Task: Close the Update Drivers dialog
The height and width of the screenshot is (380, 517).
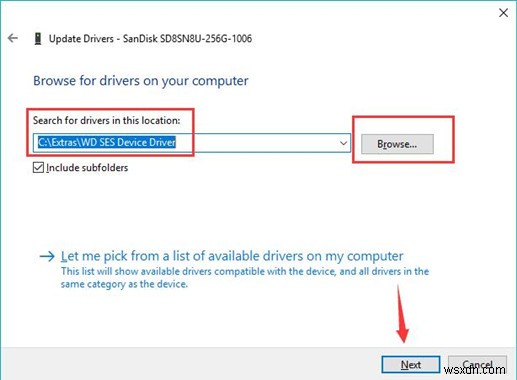Action: 503,13
